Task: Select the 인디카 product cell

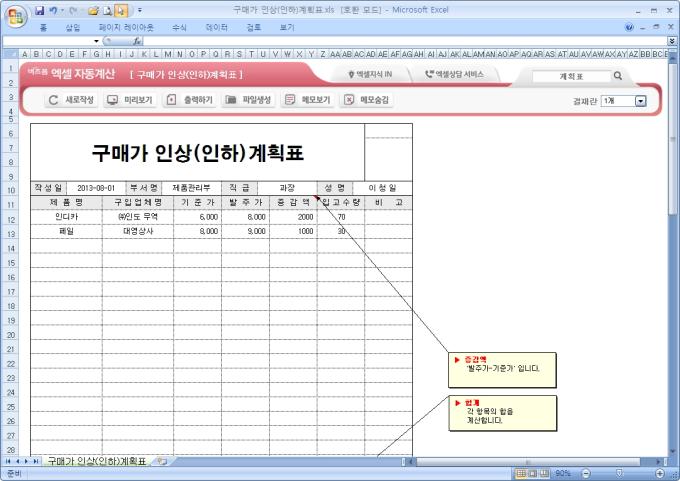Action: tap(66, 217)
